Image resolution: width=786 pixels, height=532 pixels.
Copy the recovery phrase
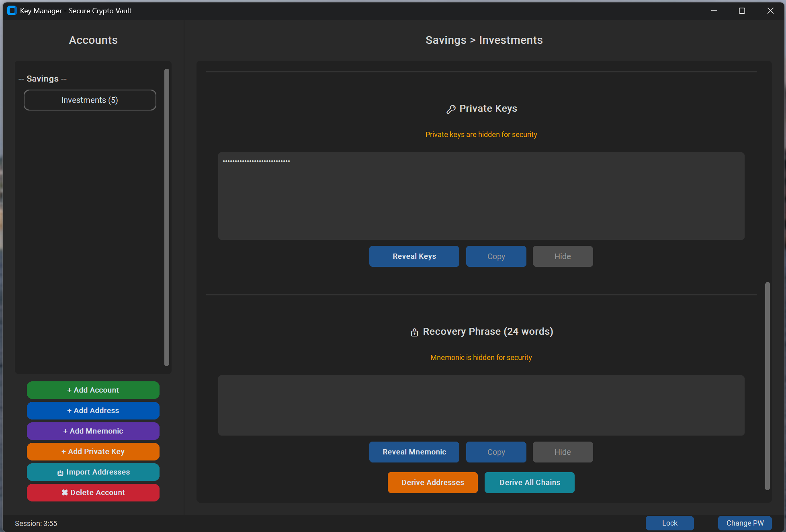[496, 452]
